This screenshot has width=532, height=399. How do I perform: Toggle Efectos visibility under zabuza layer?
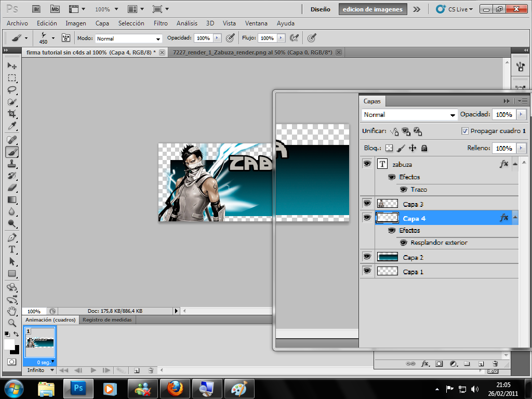392,177
